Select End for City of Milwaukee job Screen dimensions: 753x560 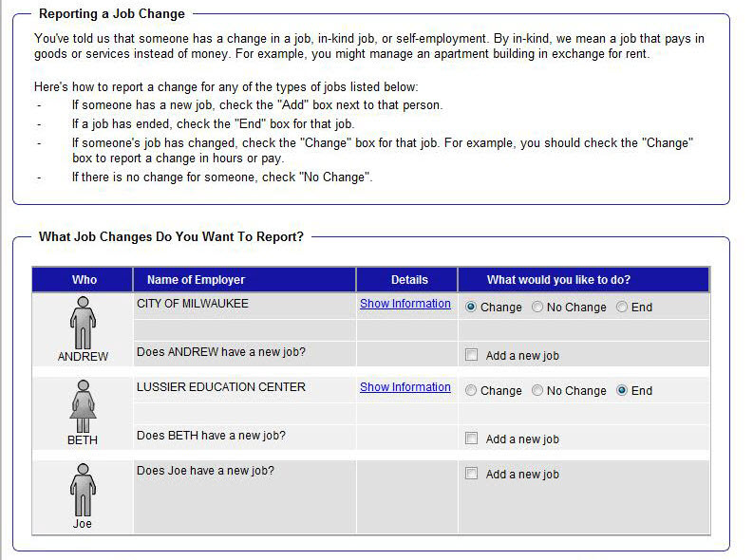(622, 308)
